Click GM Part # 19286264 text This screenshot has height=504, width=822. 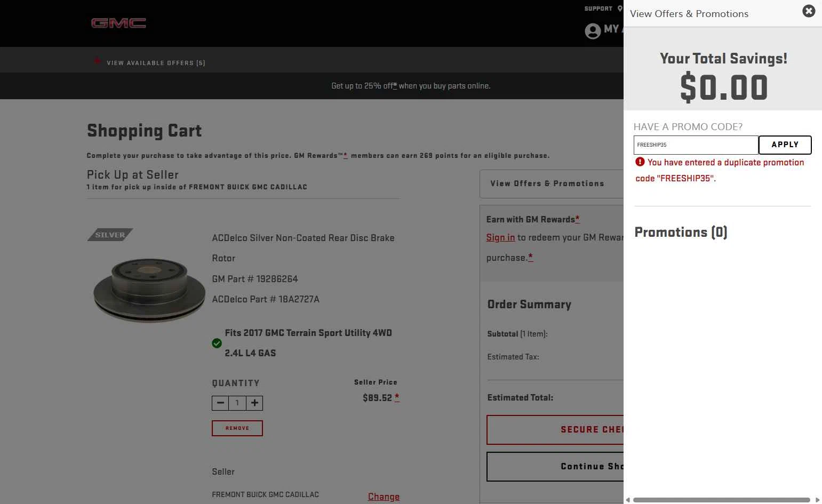pyautogui.click(x=255, y=279)
